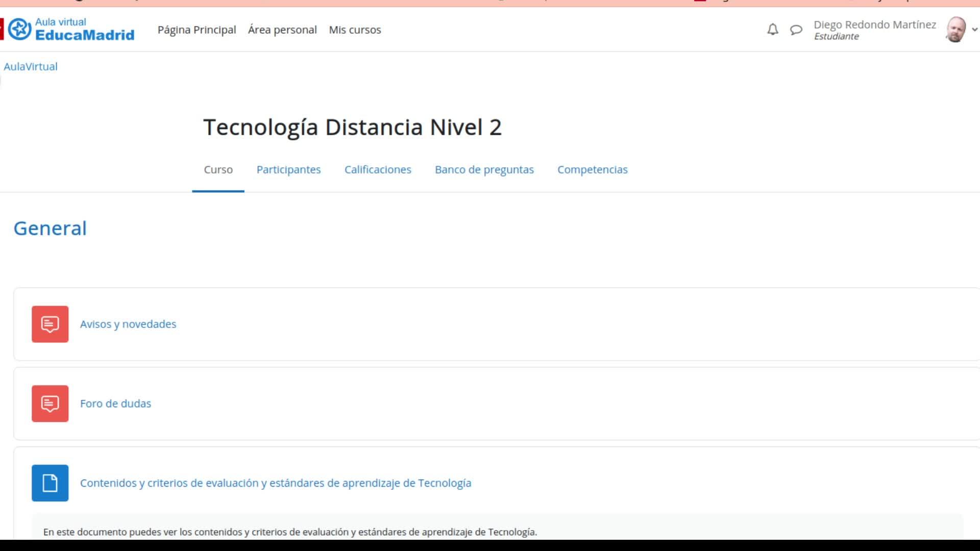
Task: Click the Foro de dudas forum icon
Action: click(x=50, y=404)
